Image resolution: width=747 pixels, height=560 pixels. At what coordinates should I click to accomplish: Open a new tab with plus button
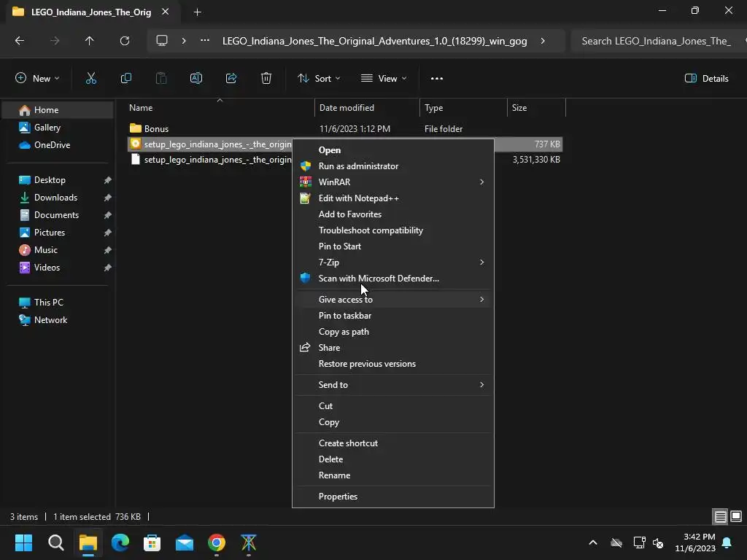[x=197, y=12]
